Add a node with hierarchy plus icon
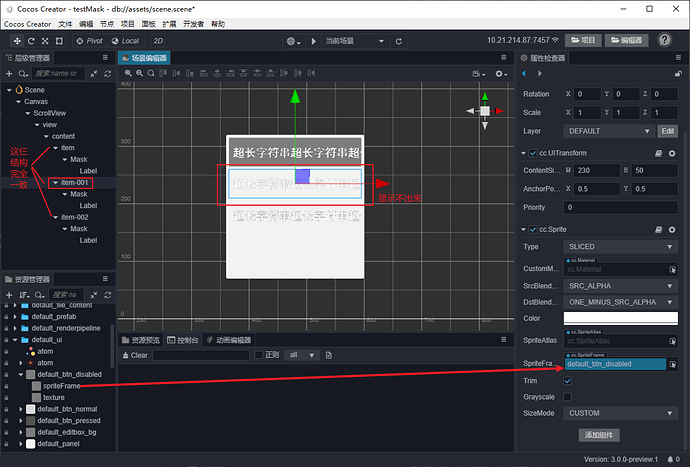This screenshot has width=690, height=467. (x=9, y=74)
